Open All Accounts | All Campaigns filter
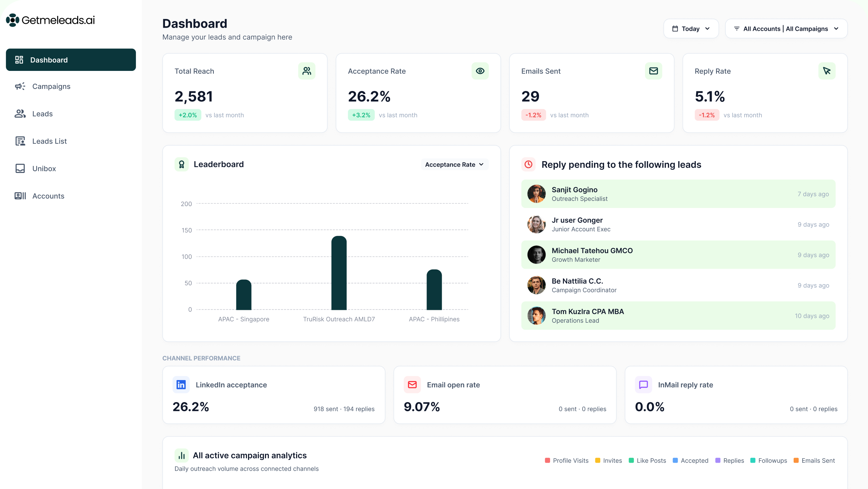The image size is (868, 489). tap(786, 29)
